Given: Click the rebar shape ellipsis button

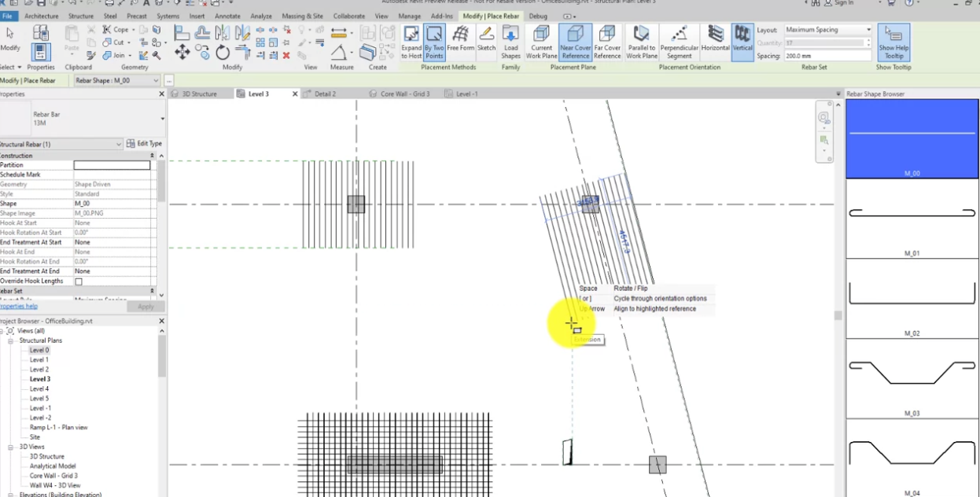Looking at the screenshot, I should [169, 80].
